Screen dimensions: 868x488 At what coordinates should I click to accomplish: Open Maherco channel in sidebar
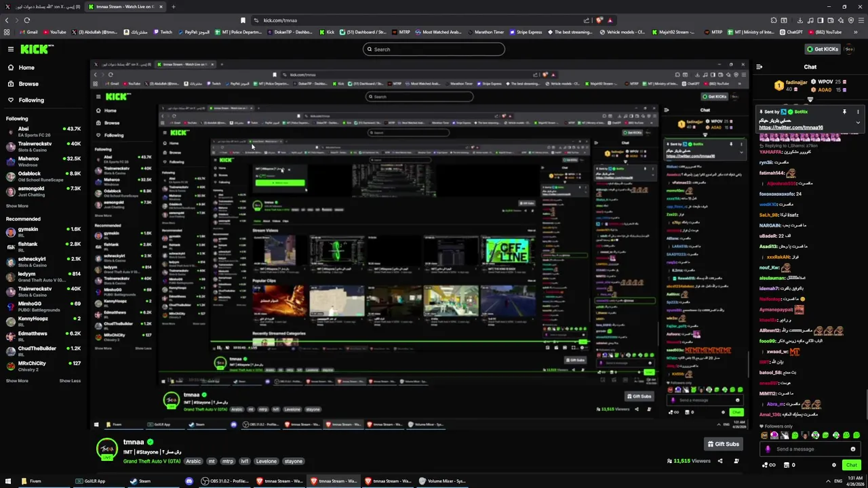[43, 161]
